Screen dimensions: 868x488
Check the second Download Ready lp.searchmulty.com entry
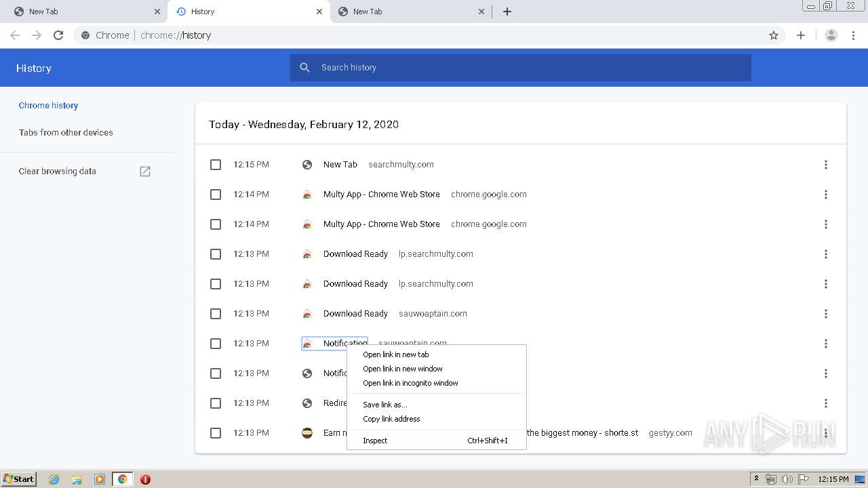point(216,284)
